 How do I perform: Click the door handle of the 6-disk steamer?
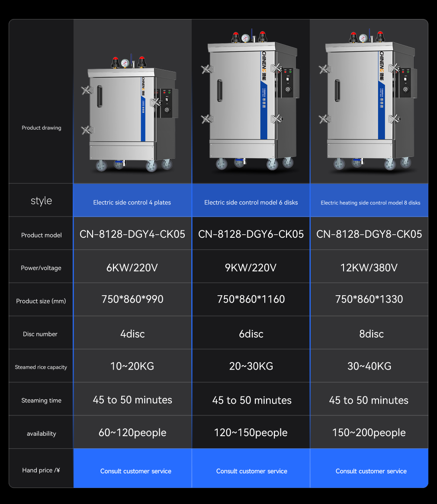pos(220,91)
